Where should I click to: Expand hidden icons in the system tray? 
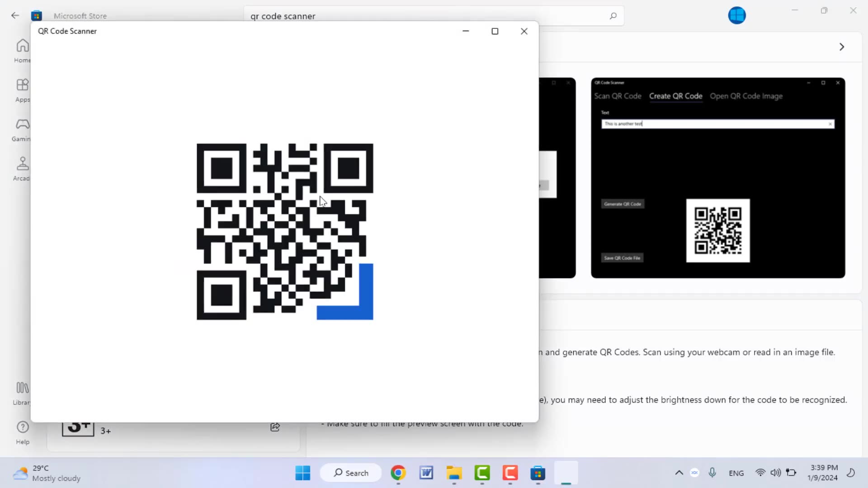[679, 473]
